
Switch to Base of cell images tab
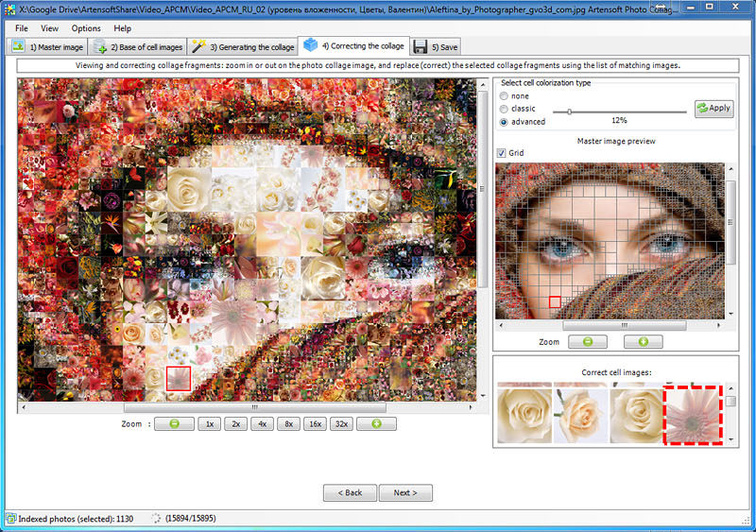(x=137, y=47)
